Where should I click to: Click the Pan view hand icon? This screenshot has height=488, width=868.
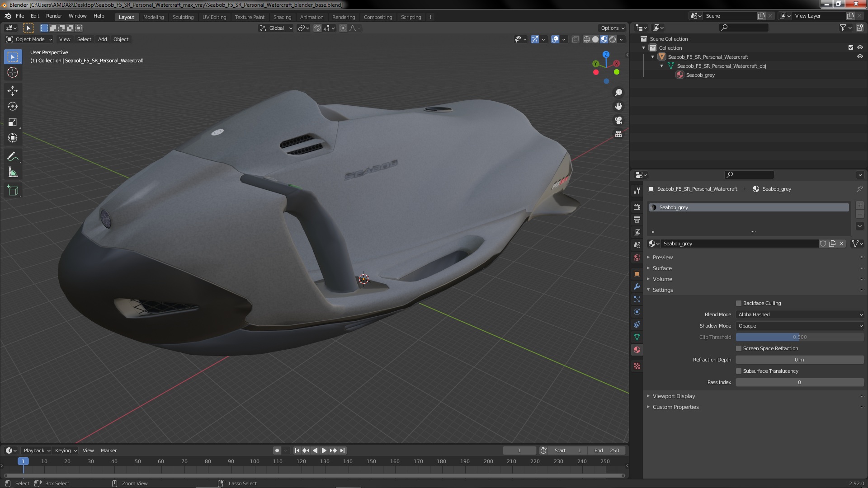click(618, 106)
